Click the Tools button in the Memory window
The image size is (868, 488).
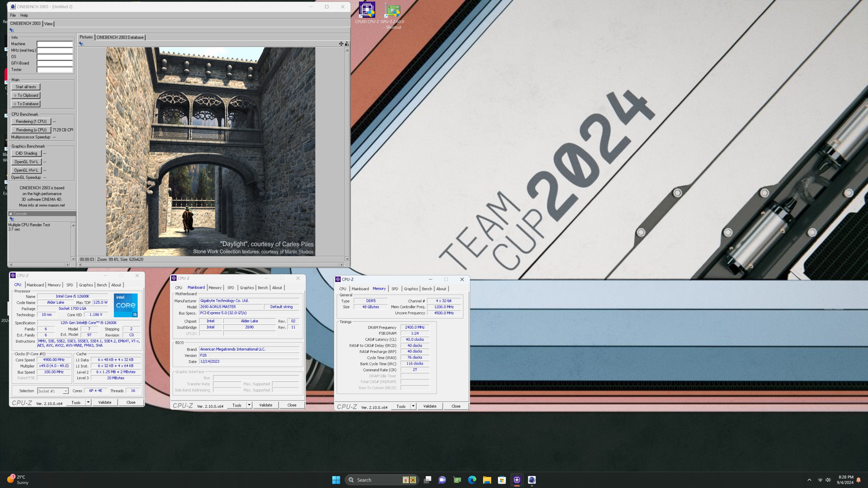[401, 406]
